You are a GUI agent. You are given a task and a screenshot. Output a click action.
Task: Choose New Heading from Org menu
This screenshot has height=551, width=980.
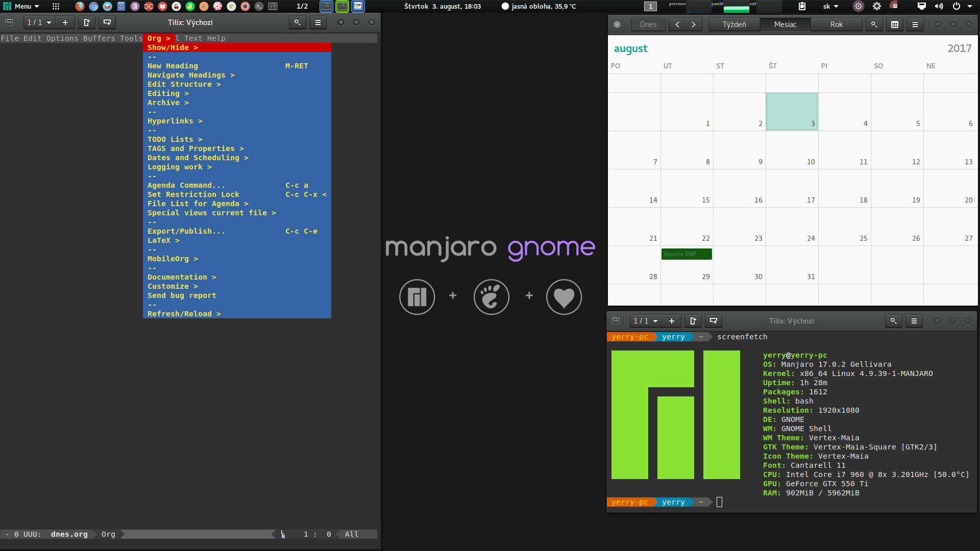pos(237,66)
